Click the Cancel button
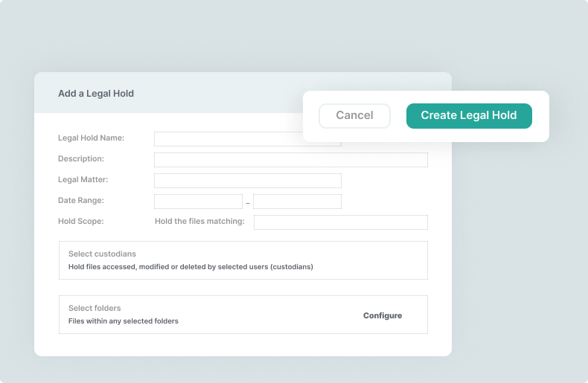 [x=354, y=115]
